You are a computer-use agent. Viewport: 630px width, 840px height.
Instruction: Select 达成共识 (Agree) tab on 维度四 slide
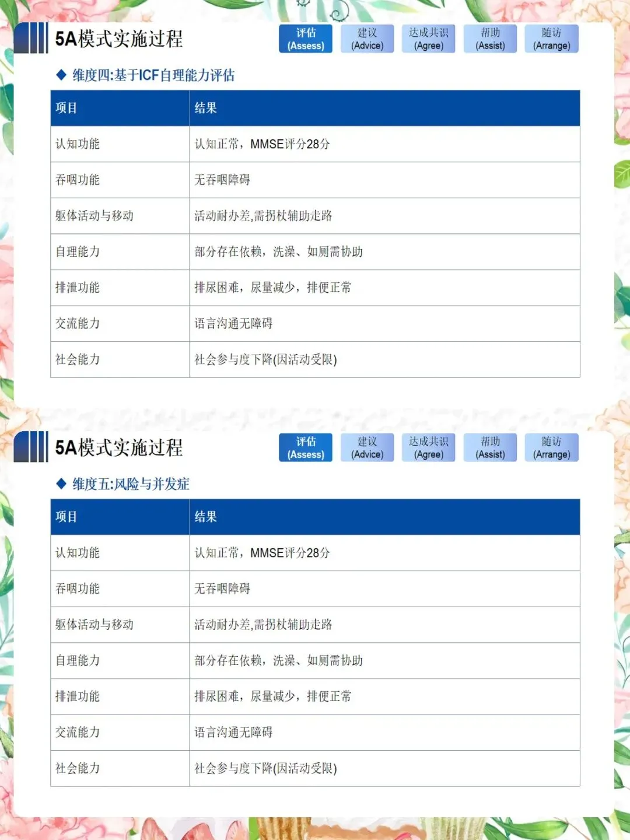429,38
